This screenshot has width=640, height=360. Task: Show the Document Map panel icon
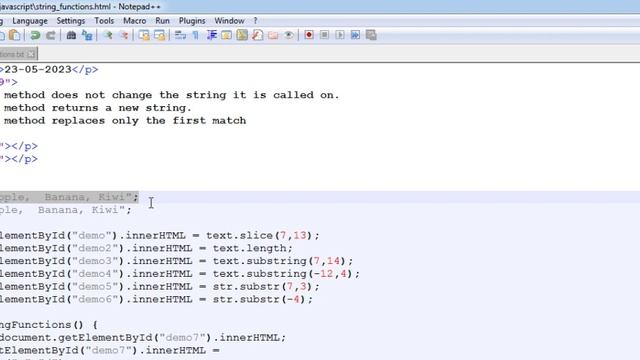(x=242, y=36)
